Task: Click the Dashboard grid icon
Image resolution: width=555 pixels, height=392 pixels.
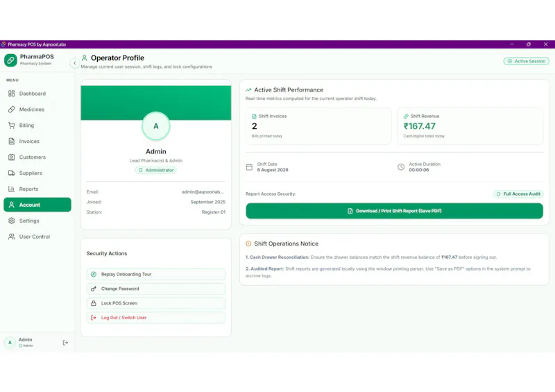Action: [x=12, y=94]
